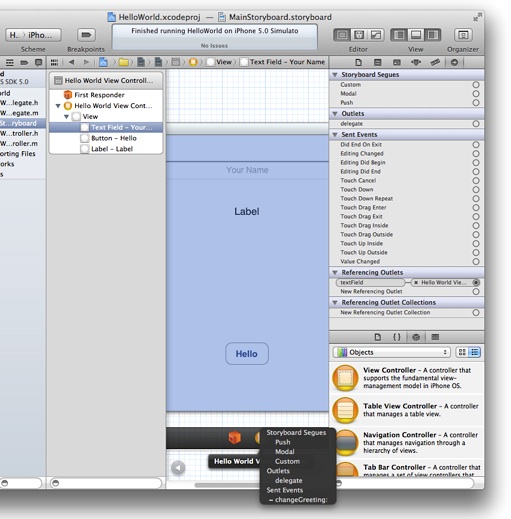Switch library to icon grid view

click(462, 352)
